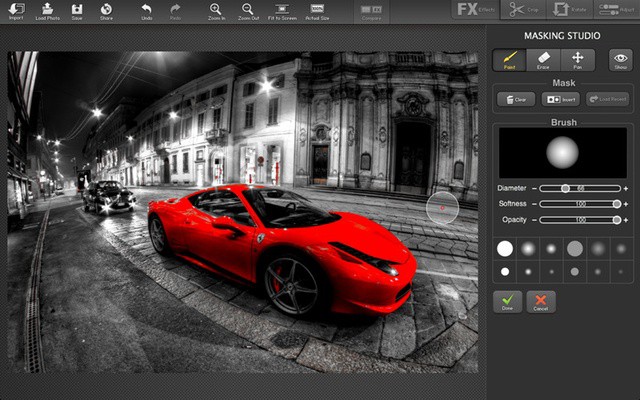Click the Share globe icon
Image resolution: width=640 pixels, height=400 pixels.
(106, 11)
